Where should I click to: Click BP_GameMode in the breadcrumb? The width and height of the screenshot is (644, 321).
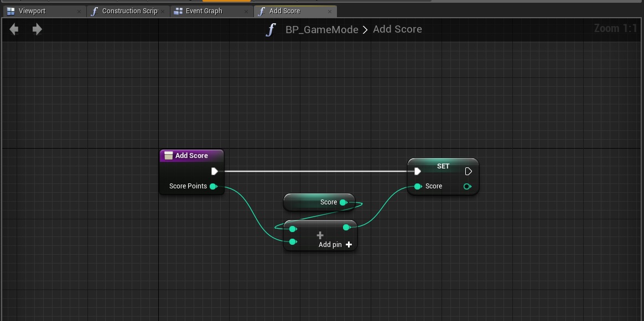pyautogui.click(x=321, y=30)
